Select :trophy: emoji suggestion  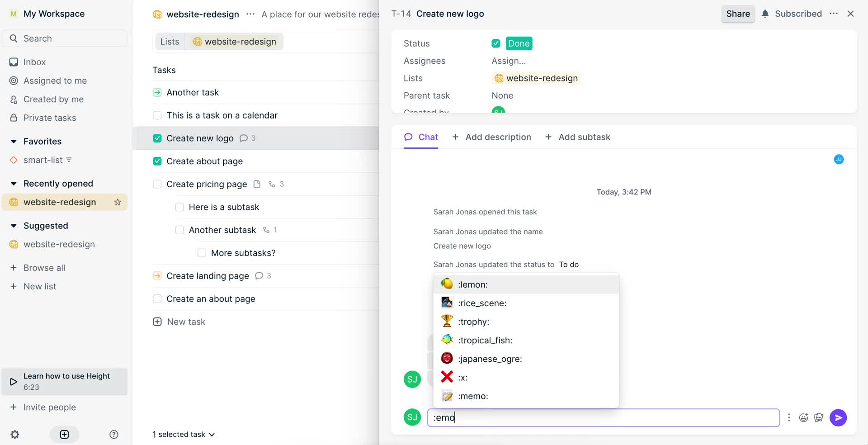click(526, 322)
